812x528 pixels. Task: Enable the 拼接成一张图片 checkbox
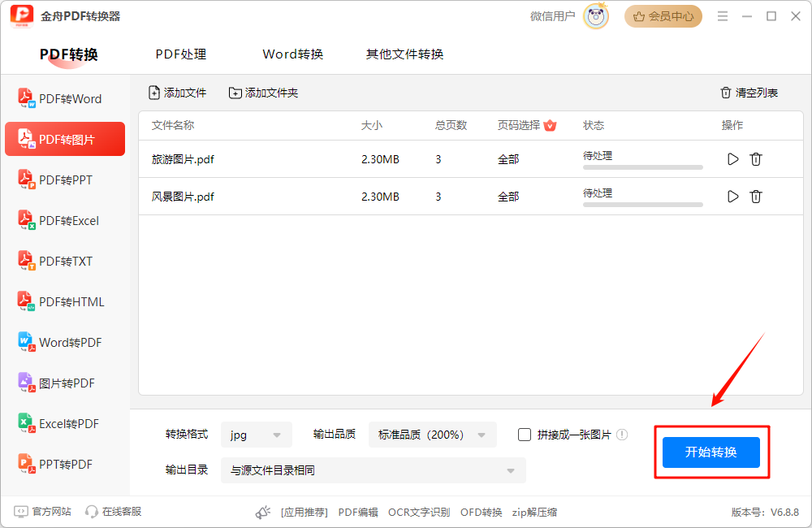click(x=524, y=435)
